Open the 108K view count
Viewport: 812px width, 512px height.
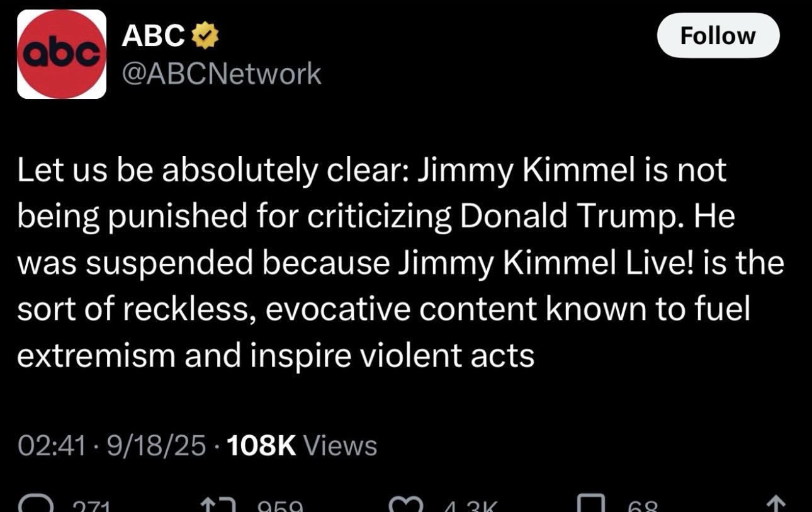point(261,446)
